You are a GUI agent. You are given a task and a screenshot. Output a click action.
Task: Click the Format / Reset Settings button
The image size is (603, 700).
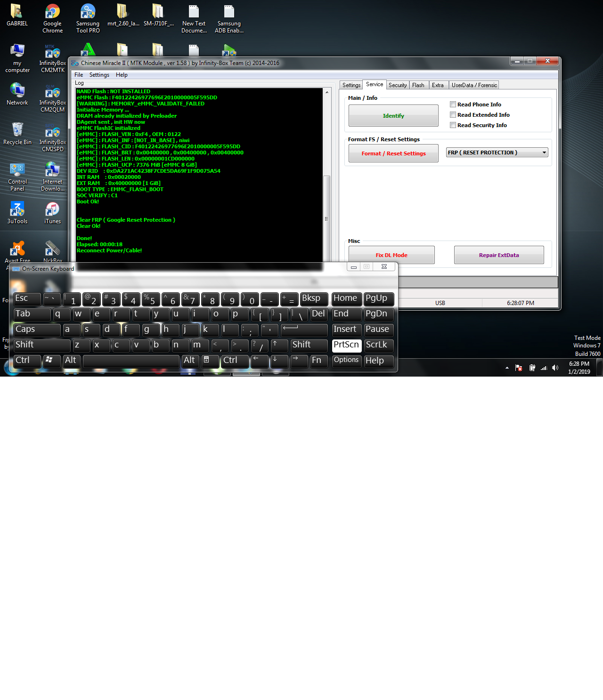pyautogui.click(x=393, y=153)
